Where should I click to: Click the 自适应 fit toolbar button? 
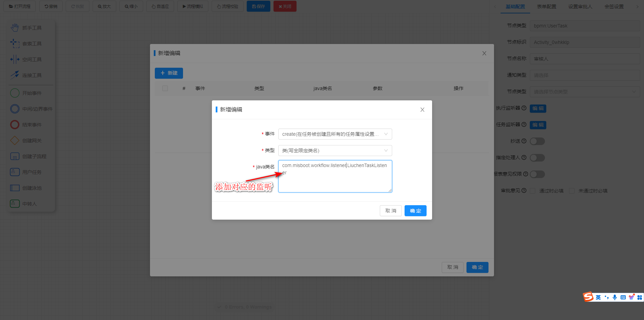click(x=160, y=7)
